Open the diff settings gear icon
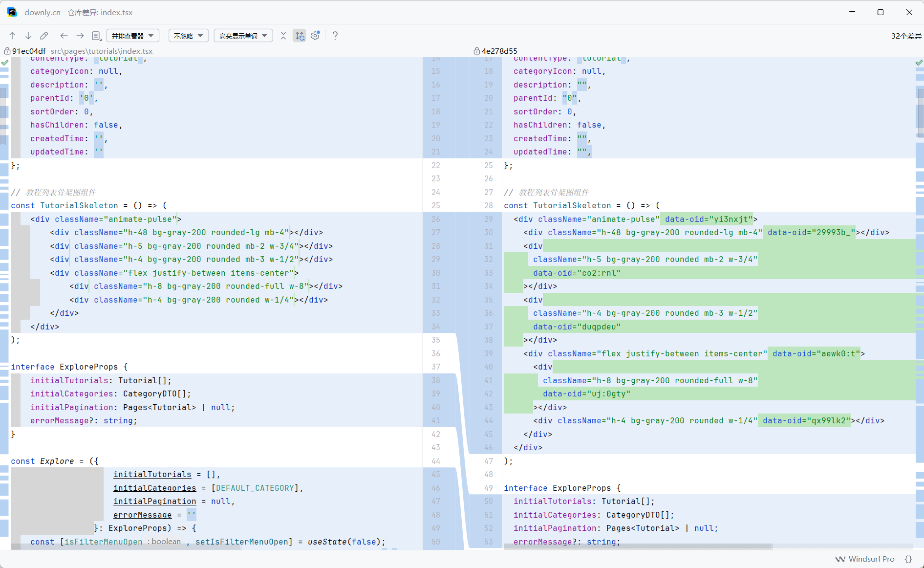The width and height of the screenshot is (924, 568). click(316, 36)
